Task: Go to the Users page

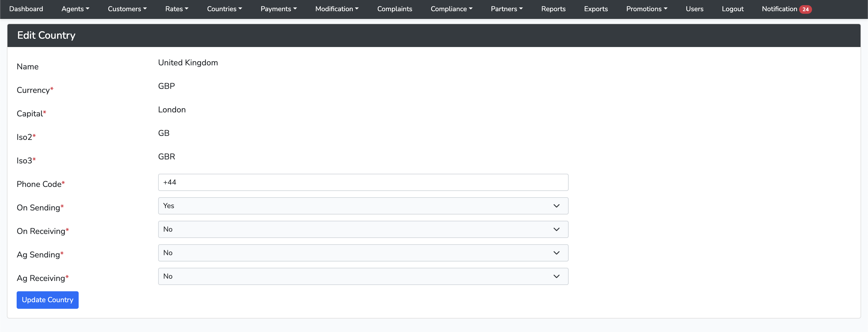Action: (694, 9)
